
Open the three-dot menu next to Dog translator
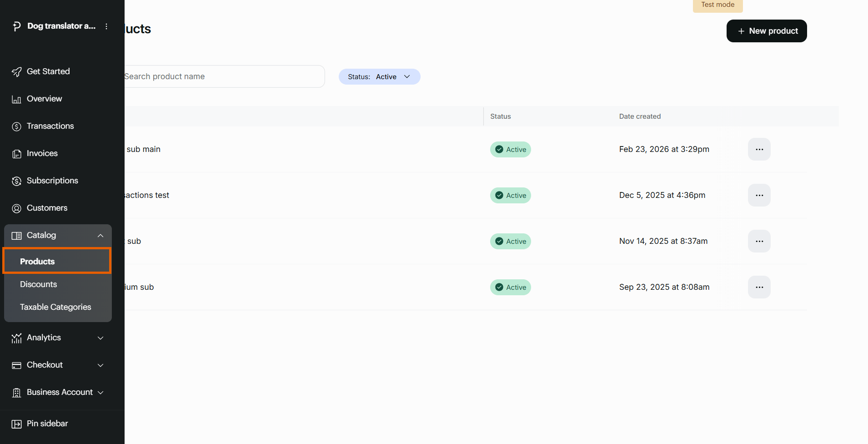[106, 26]
